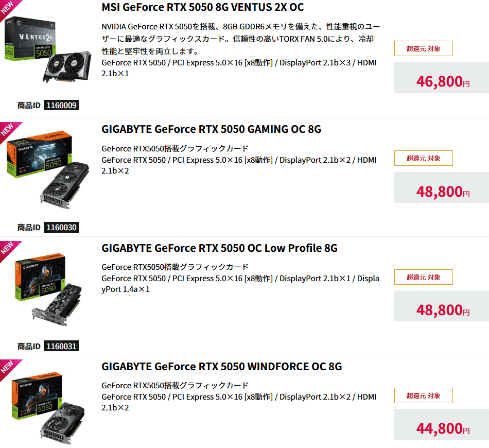Open GIGABYTE GeForce RTX 5050 WINDFORCE OC 8G title

click(222, 366)
